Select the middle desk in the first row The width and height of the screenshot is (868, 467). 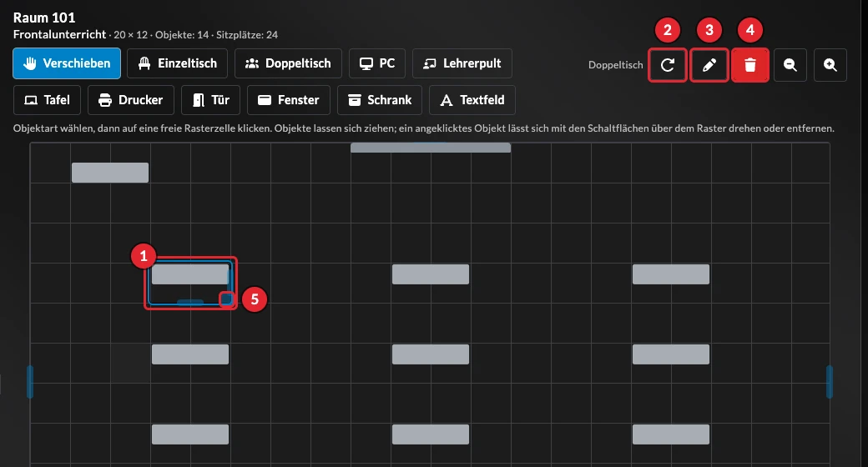431,274
